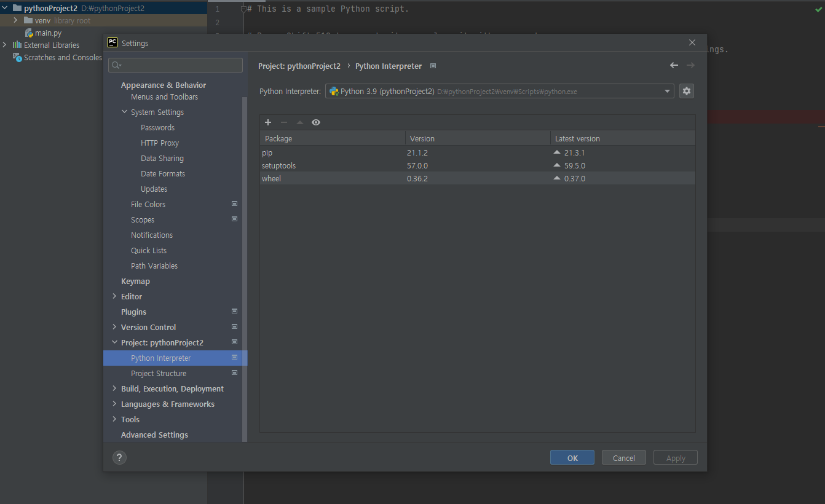Click setuptools latest version 59.5.0
825x504 pixels.
pos(574,165)
